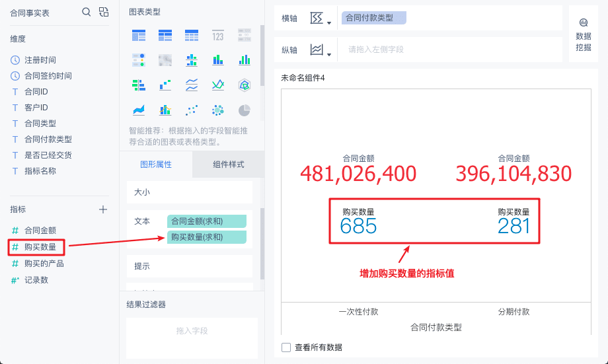Click the 大小 property row
This screenshot has width=608, height=364.
[190, 192]
